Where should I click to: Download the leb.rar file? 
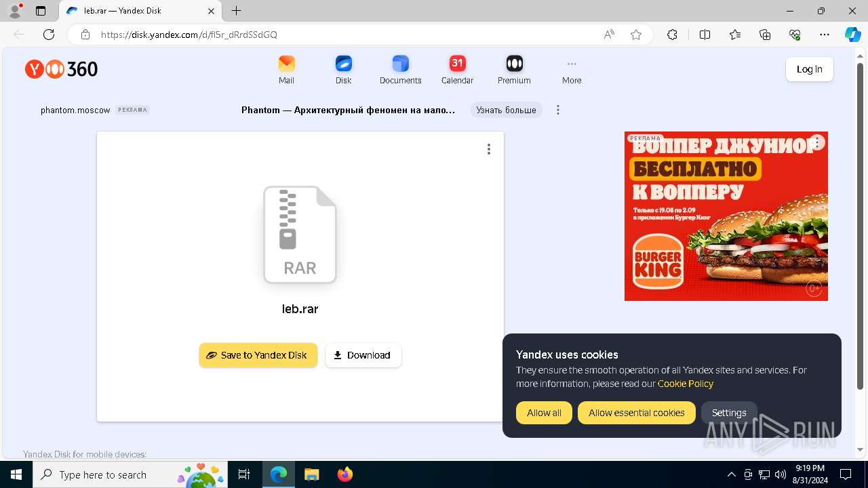click(363, 355)
